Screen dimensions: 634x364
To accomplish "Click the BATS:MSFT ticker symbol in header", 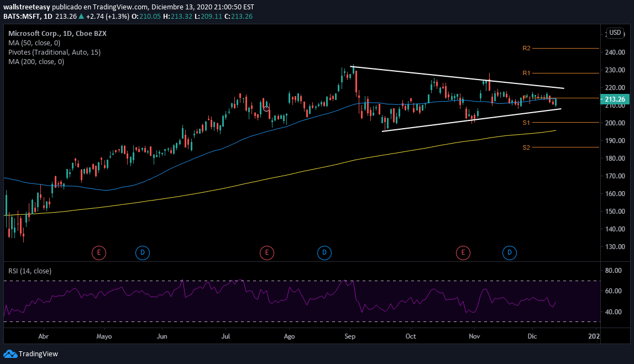I will click(22, 17).
